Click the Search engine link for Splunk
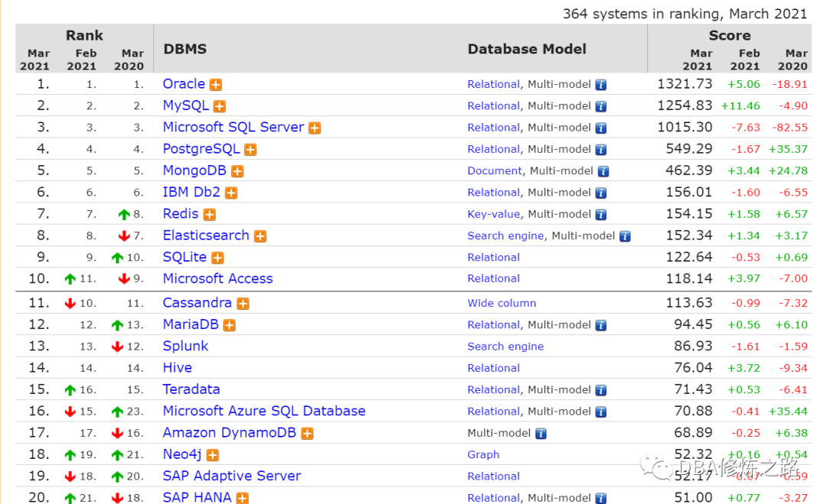826x504 pixels. pyautogui.click(x=506, y=346)
